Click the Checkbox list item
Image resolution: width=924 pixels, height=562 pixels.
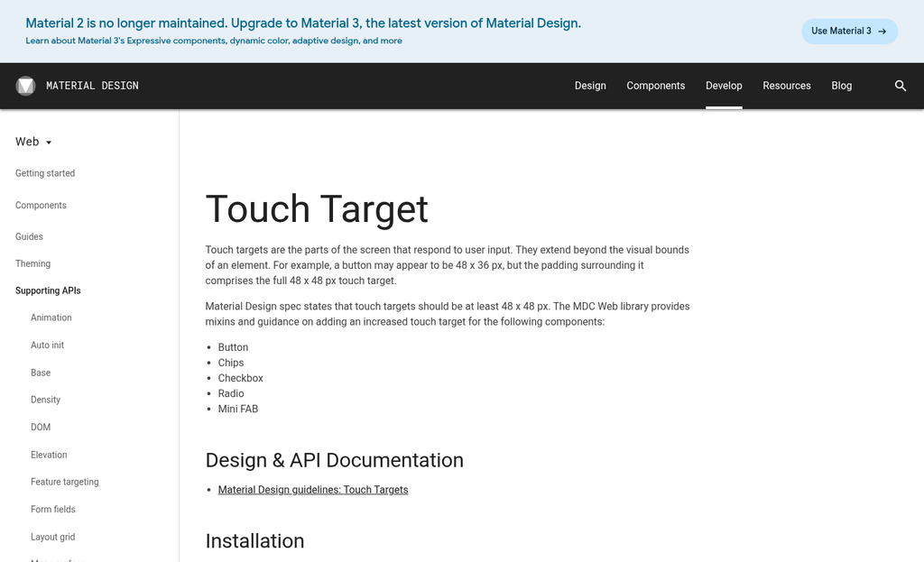pos(240,378)
